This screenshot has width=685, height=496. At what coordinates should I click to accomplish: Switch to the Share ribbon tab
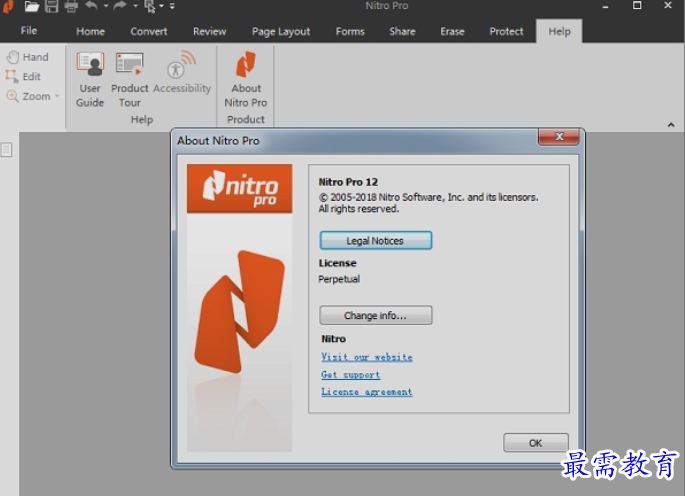point(402,31)
